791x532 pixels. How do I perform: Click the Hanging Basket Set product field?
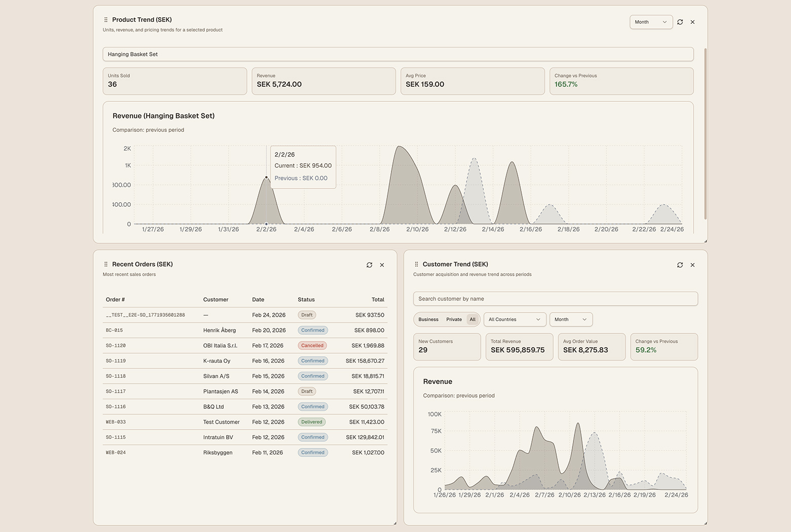coord(398,54)
